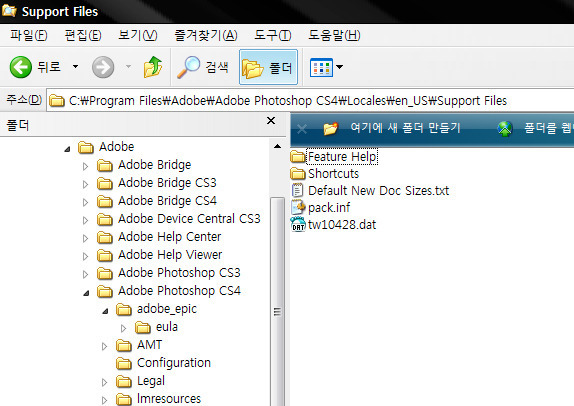Collapse the Adobe Photoshop CS4 node
Screen dimensions: 574x406
point(86,293)
